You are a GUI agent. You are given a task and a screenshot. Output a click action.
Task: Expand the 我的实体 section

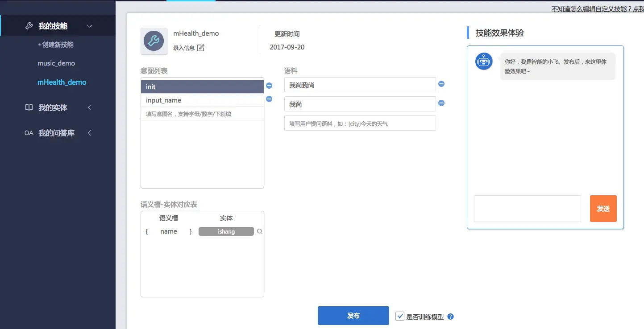pyautogui.click(x=89, y=107)
